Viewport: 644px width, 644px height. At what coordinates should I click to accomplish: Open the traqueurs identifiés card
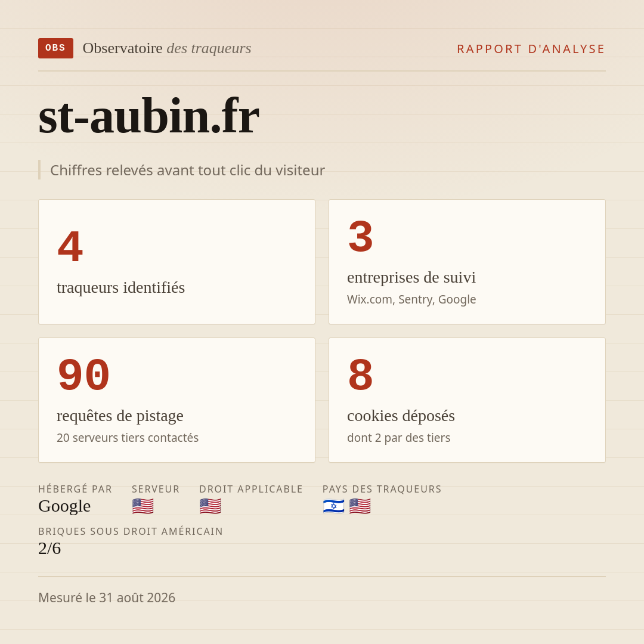click(177, 262)
